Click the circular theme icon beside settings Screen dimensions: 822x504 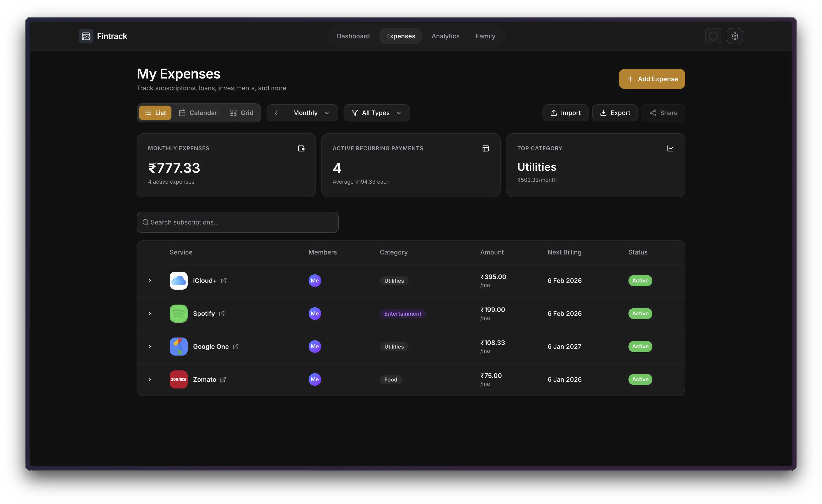tap(713, 36)
